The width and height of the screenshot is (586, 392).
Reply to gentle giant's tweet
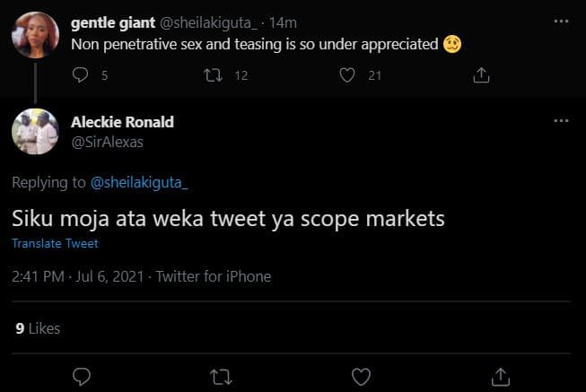pos(80,75)
